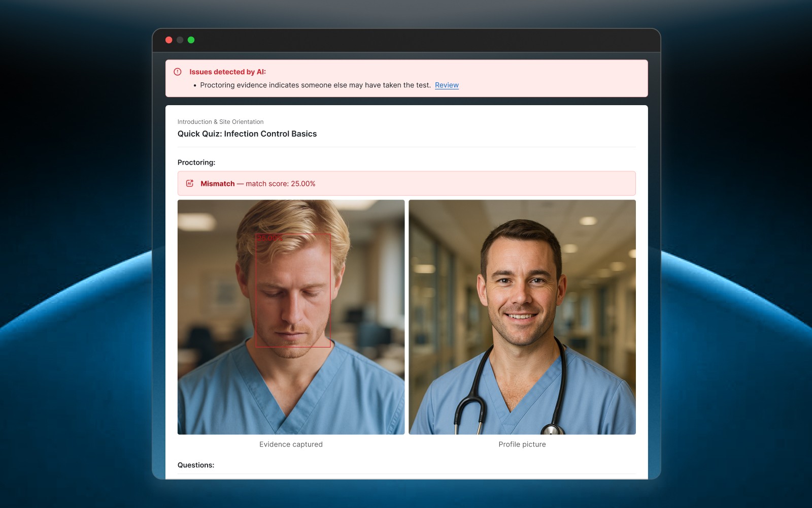Close the window with the red button
This screenshot has height=508, width=812.
tap(169, 40)
